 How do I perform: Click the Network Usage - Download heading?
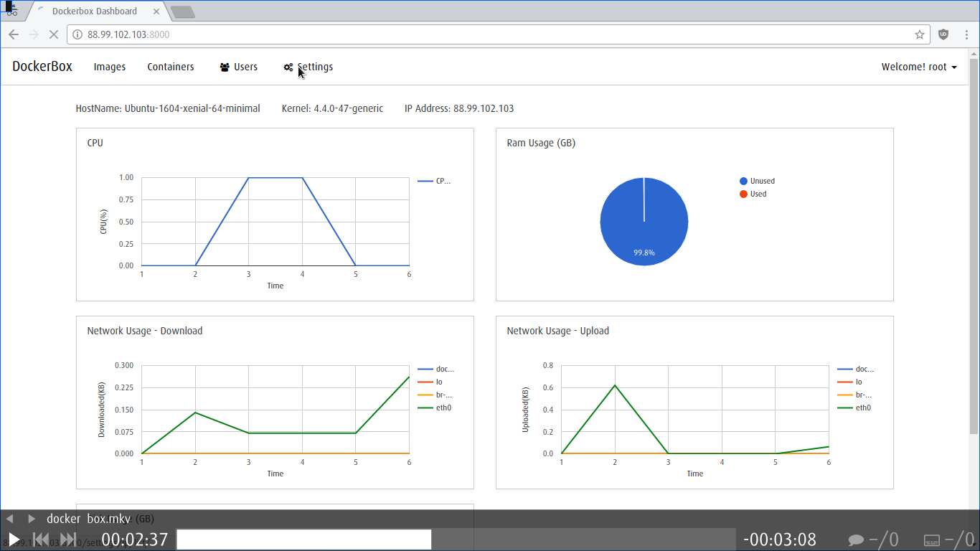pos(145,331)
